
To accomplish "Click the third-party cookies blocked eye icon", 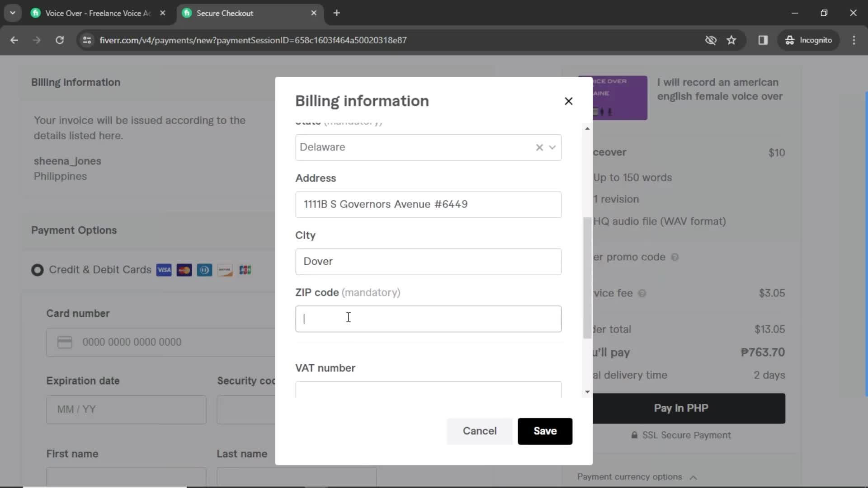I will (x=711, y=40).
